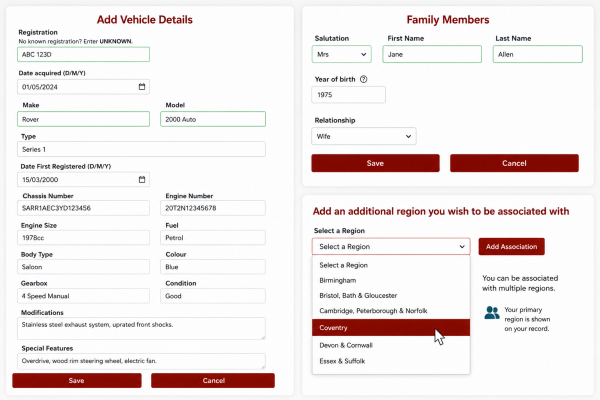Screen dimensions: 600x400
Task: Click the Year of birth help icon
Action: tap(364, 79)
